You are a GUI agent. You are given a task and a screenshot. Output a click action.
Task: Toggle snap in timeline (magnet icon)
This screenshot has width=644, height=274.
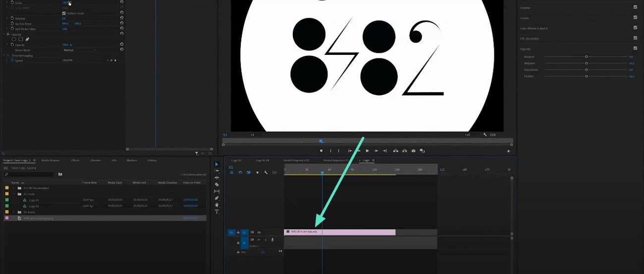(x=240, y=173)
